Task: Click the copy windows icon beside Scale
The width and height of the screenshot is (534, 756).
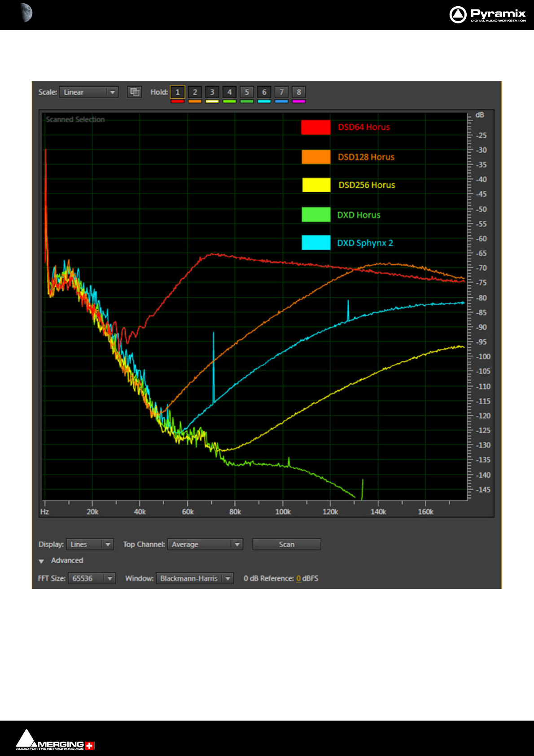Action: pyautogui.click(x=135, y=92)
